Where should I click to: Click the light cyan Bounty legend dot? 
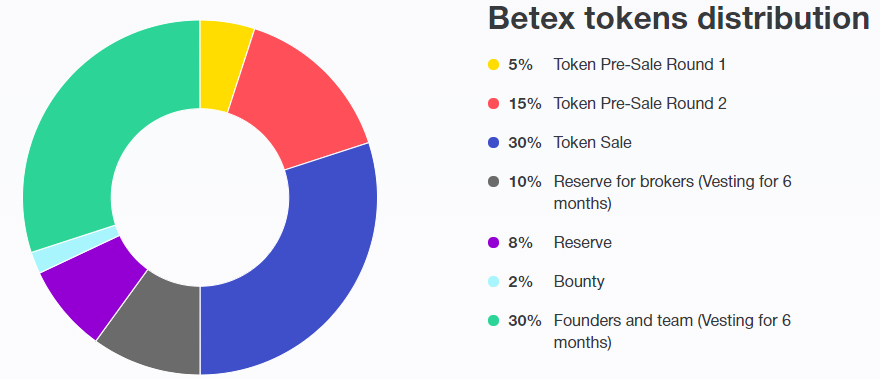(493, 281)
